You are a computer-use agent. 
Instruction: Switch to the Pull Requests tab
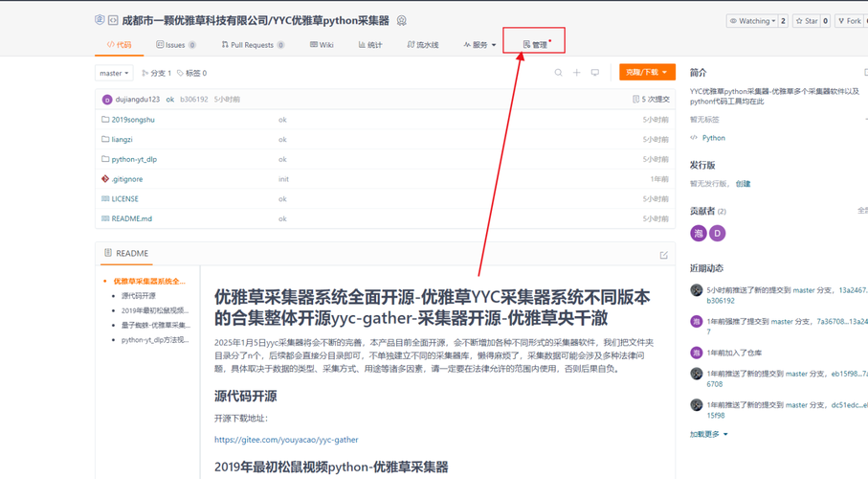point(253,44)
